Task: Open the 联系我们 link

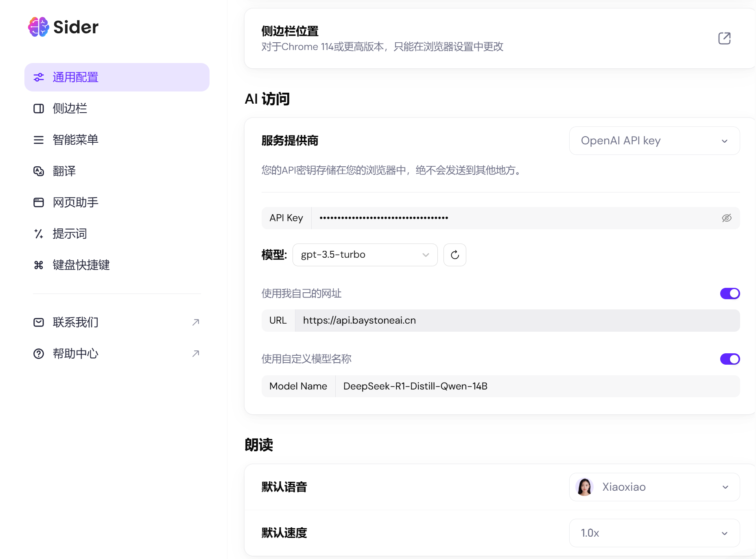Action: point(117,322)
